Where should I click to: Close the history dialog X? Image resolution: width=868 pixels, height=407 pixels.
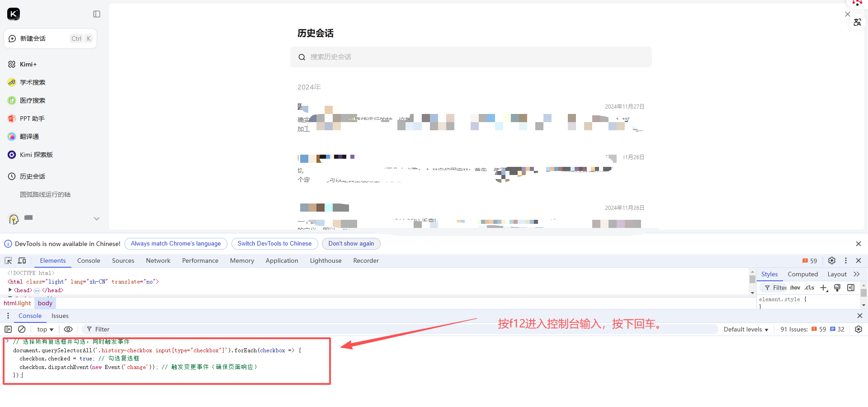pos(848,14)
